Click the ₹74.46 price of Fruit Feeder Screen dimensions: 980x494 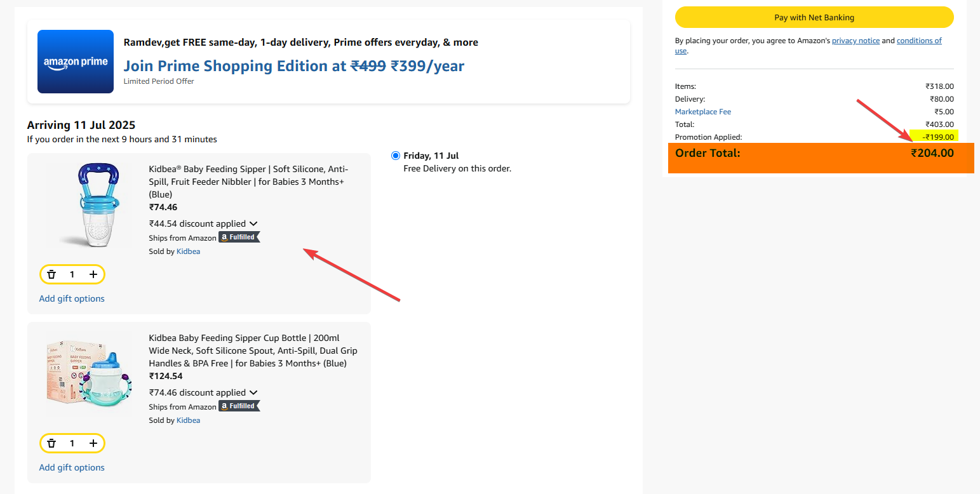tap(163, 207)
